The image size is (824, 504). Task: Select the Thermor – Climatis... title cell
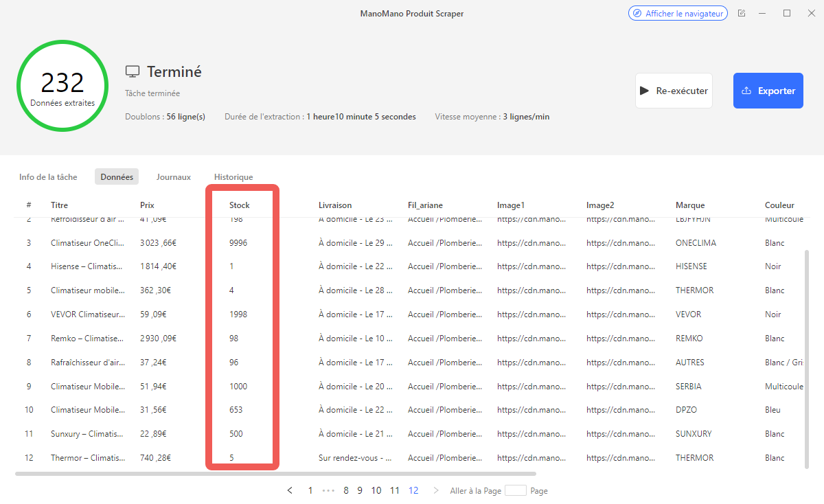click(x=87, y=458)
